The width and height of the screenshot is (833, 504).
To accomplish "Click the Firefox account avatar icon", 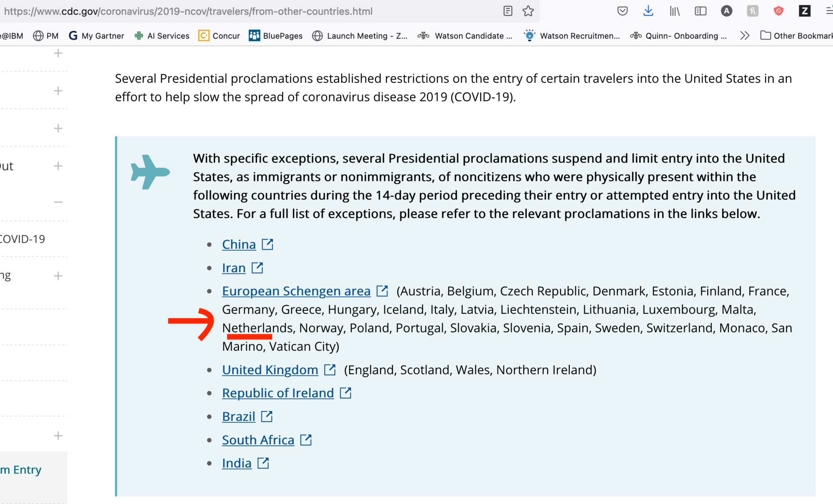I will pos(726,11).
